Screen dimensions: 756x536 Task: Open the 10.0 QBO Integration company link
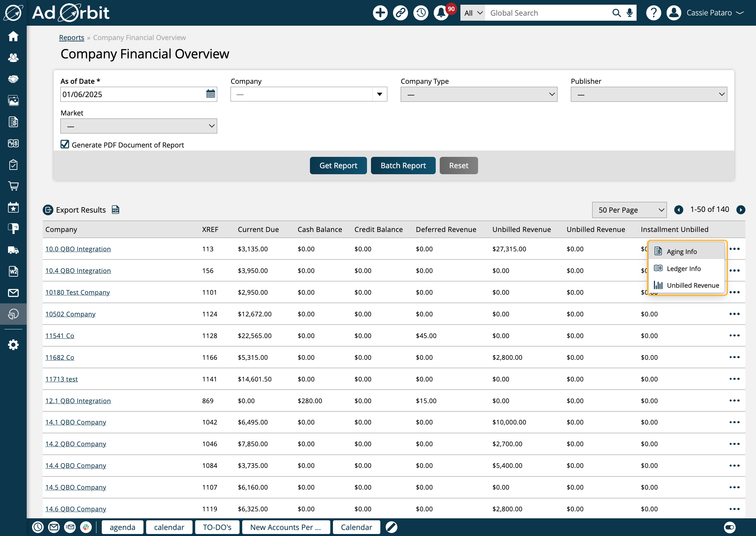pos(78,249)
